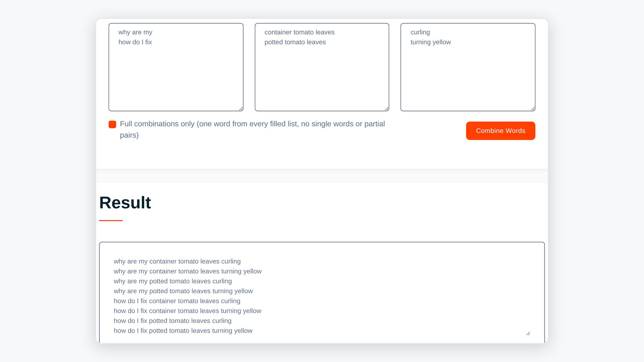Click resize handle of Result textarea
Screen dimensions: 644x362
pos(528,333)
